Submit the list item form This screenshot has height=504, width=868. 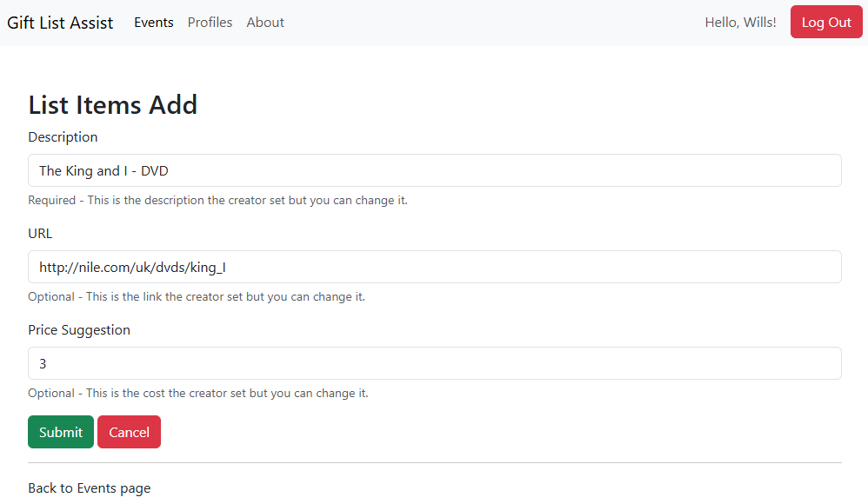[x=60, y=432]
